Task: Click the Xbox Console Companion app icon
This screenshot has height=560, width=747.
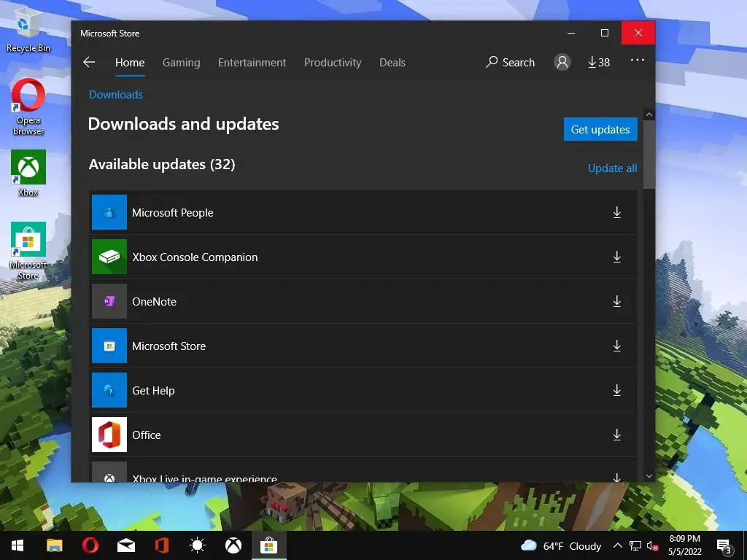Action: click(x=109, y=257)
